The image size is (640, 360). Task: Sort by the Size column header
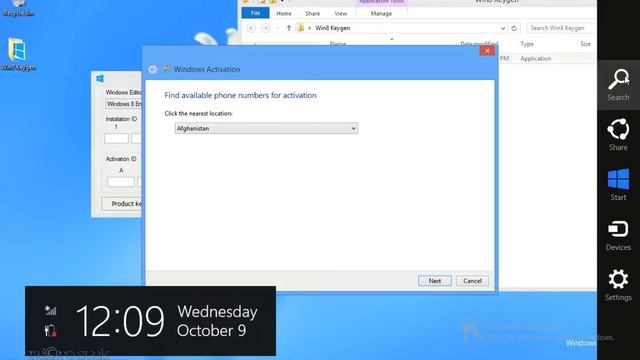[x=585, y=44]
